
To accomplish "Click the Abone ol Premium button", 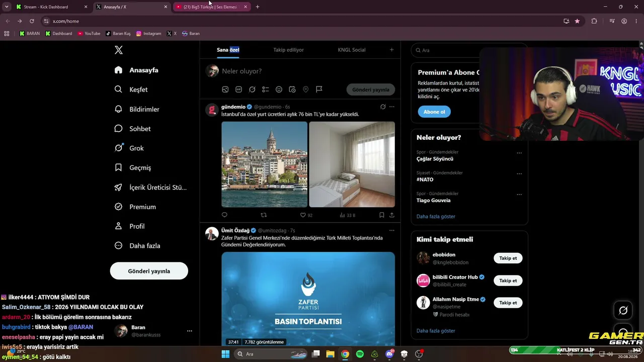I will tap(434, 112).
